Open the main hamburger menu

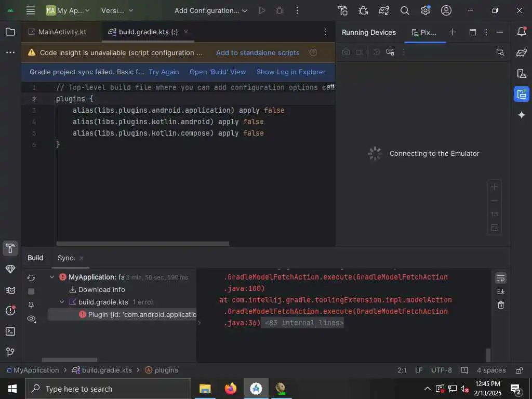[31, 10]
